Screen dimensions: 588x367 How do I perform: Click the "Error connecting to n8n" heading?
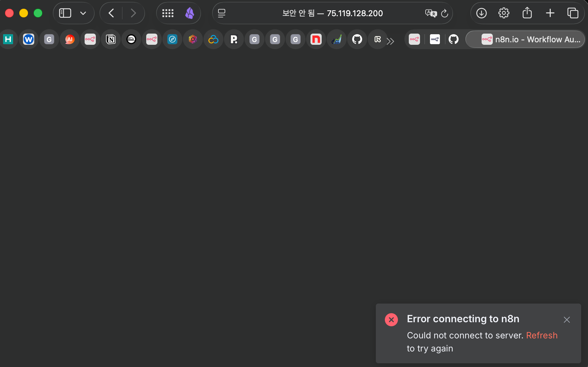(463, 319)
